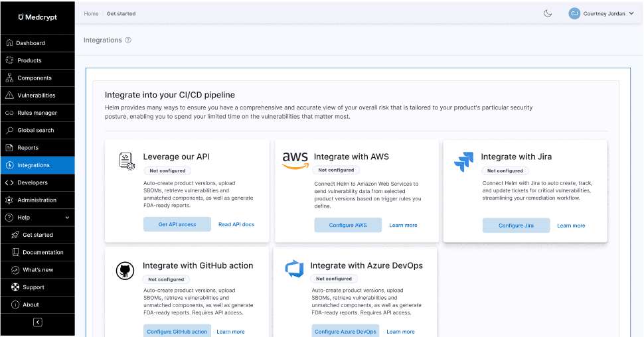Click the CJ user avatar
Image resolution: width=644 pixels, height=337 pixels.
click(574, 13)
